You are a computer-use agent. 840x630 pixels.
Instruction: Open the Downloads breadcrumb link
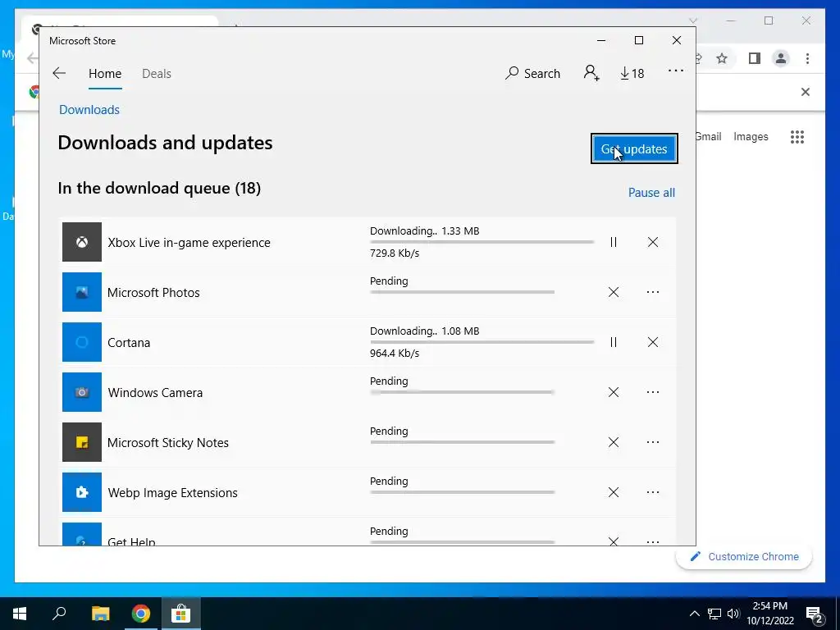click(x=89, y=109)
